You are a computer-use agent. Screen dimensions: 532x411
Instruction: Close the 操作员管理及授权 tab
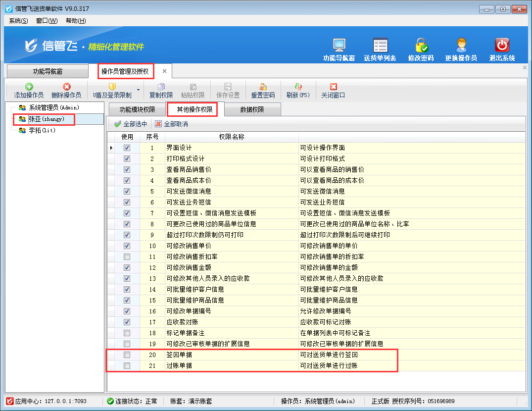coord(164,71)
